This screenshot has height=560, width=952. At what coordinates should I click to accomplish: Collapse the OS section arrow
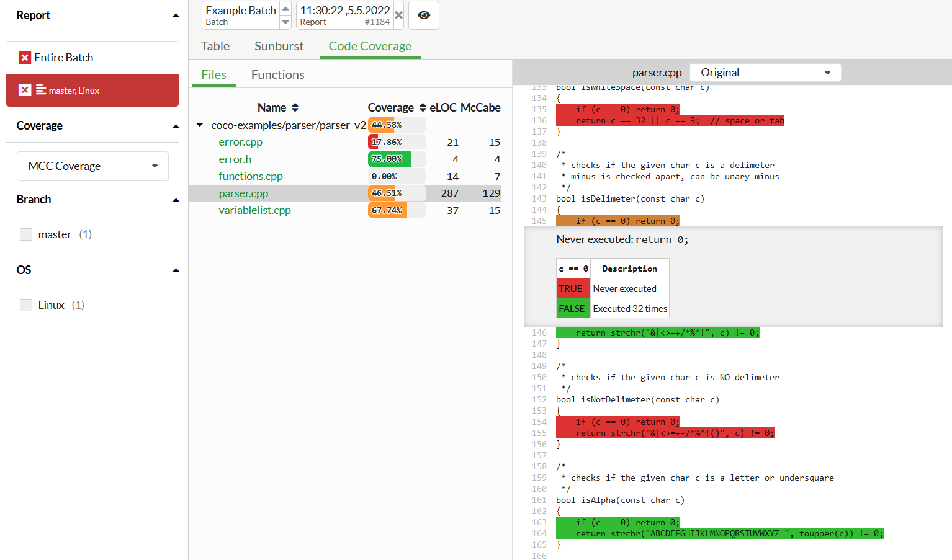click(x=176, y=270)
